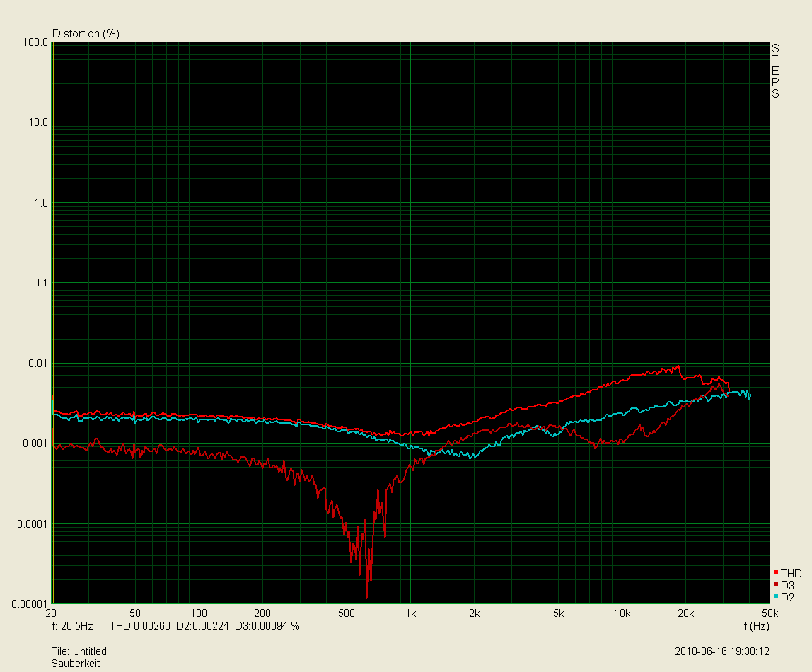Image resolution: width=812 pixels, height=672 pixels.
Task: Click the 'THD:0.00260' readout value
Action: point(140,626)
